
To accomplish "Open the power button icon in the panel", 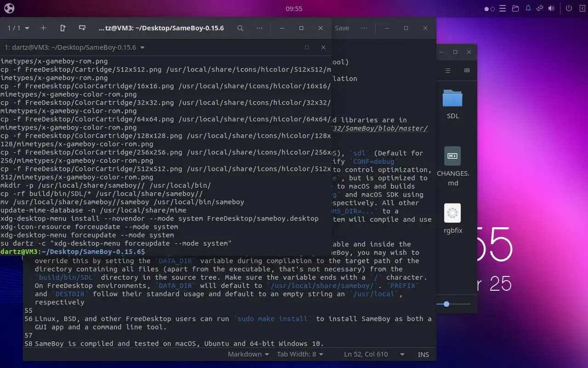I will (x=569, y=8).
